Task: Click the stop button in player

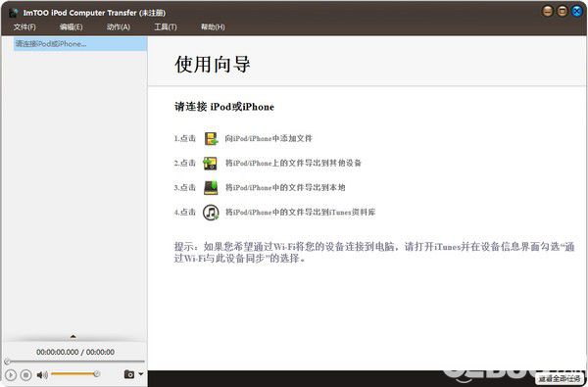Action: coord(25,374)
